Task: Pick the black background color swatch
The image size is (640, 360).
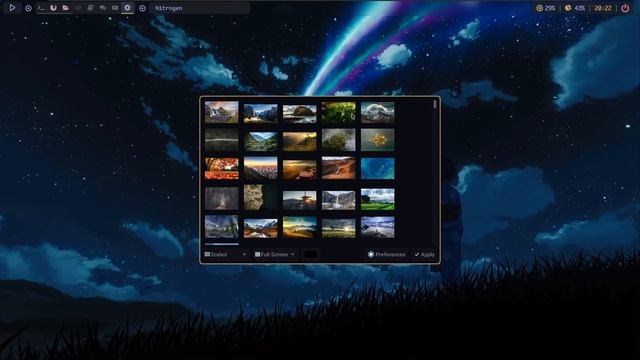Action: pyautogui.click(x=311, y=254)
